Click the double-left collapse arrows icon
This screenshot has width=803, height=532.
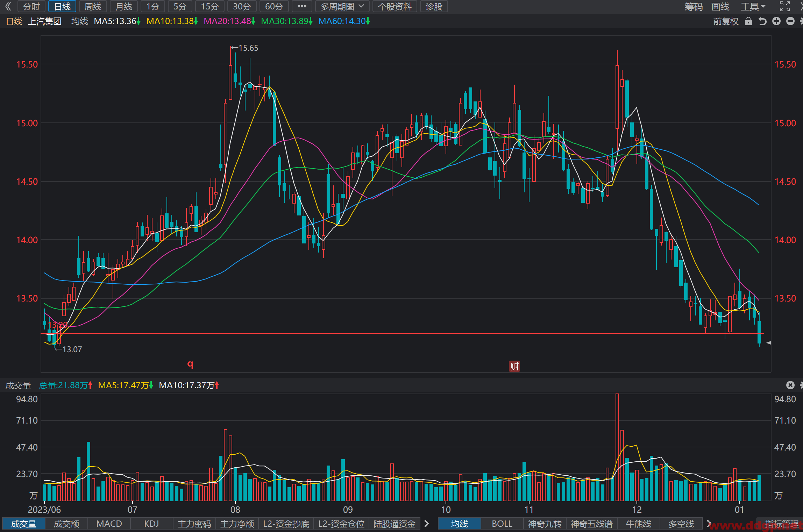(x=8, y=6)
